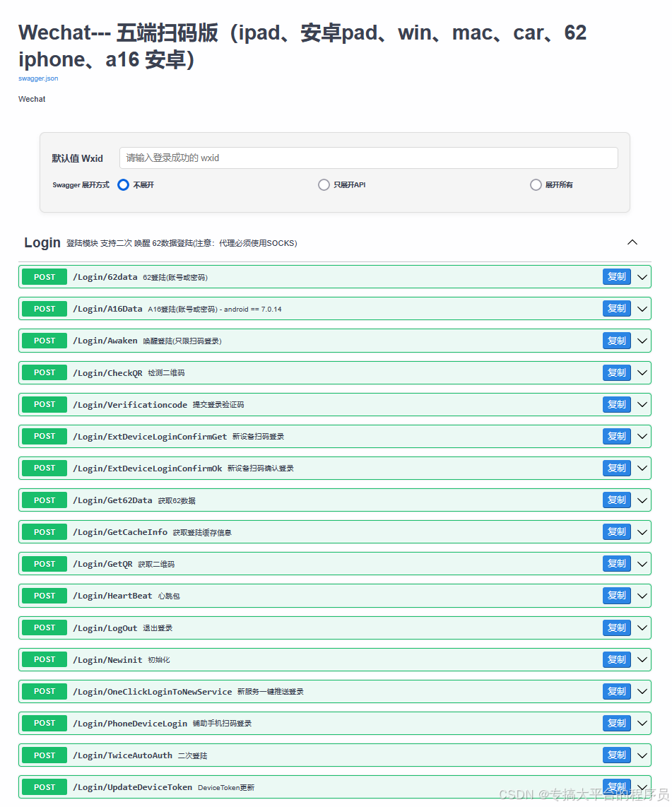Copy the /Login/GetQR endpoint
Viewport: 672px width, 807px height.
point(616,564)
